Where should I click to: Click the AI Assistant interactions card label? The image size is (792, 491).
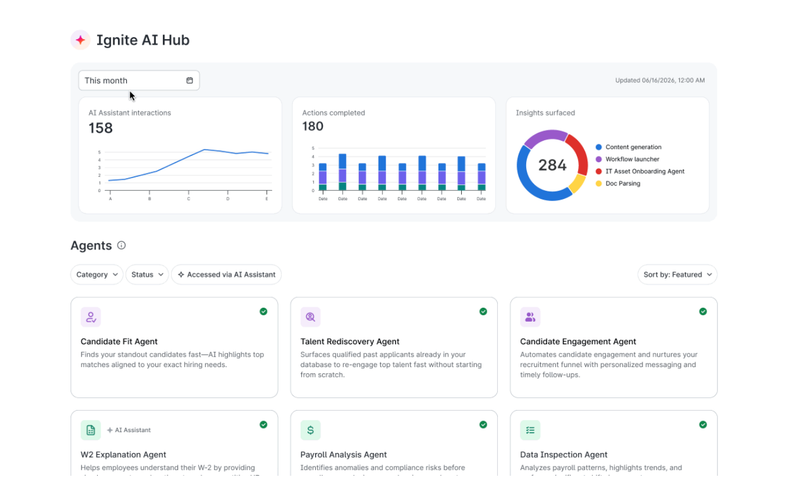click(130, 113)
